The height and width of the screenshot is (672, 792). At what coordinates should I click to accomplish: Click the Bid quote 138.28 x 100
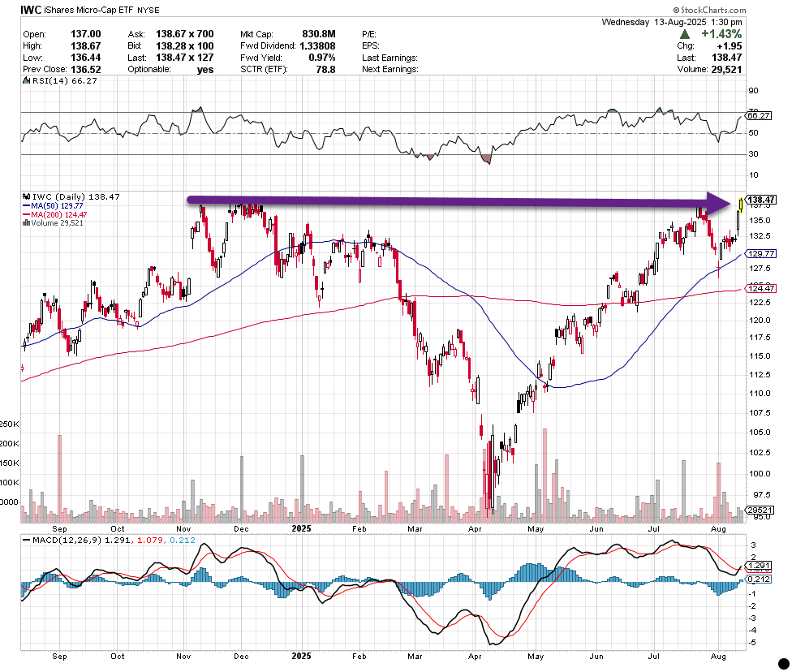184,45
